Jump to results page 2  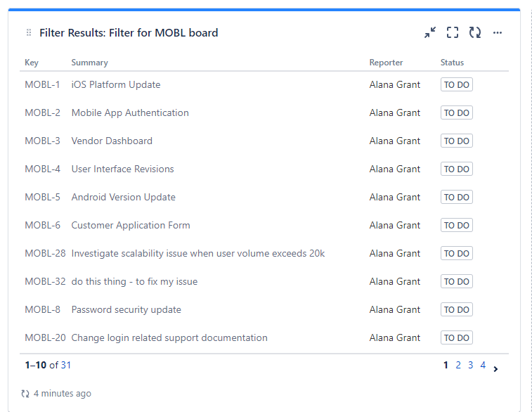[458, 365]
